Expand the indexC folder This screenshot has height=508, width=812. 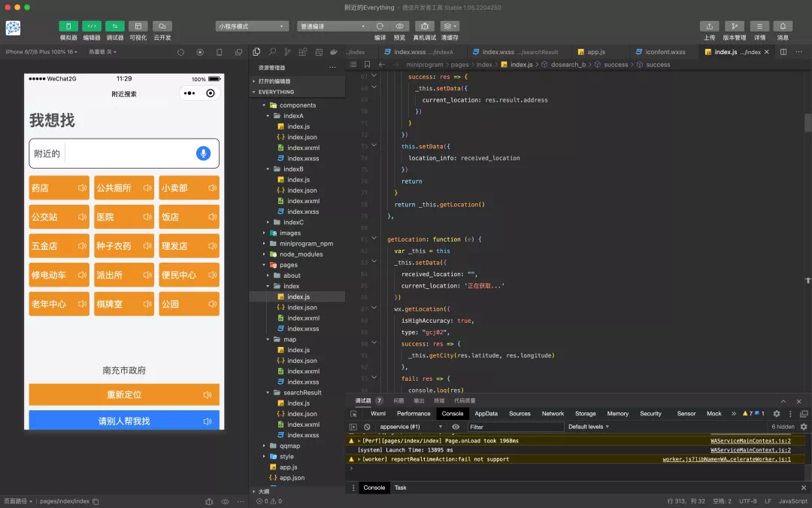[x=292, y=222]
